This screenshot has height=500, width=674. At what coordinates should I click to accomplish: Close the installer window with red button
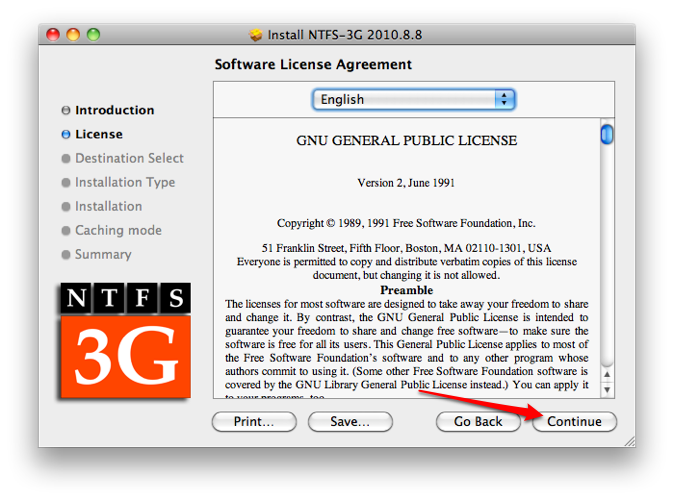pos(54,35)
